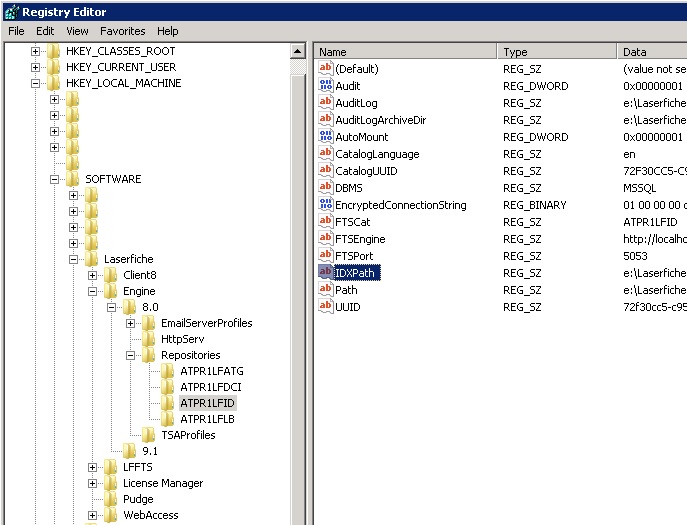Click the UUID string value icon
687x525 pixels.
(x=326, y=306)
